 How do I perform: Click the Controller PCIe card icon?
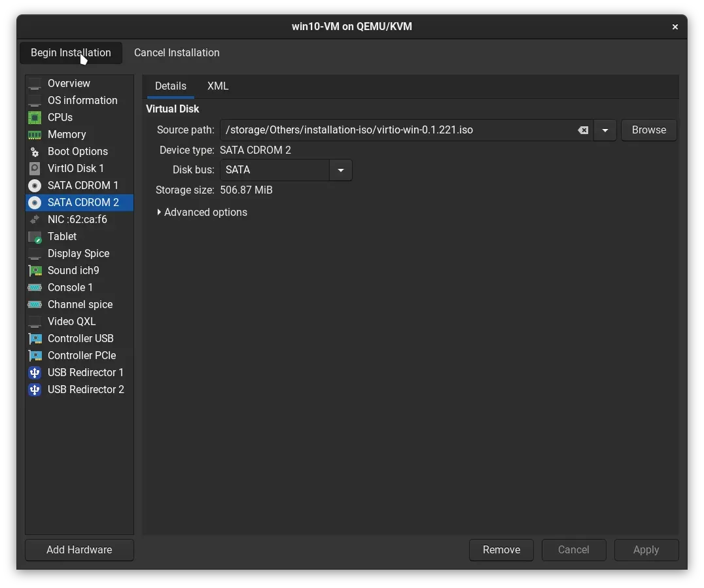tap(35, 356)
